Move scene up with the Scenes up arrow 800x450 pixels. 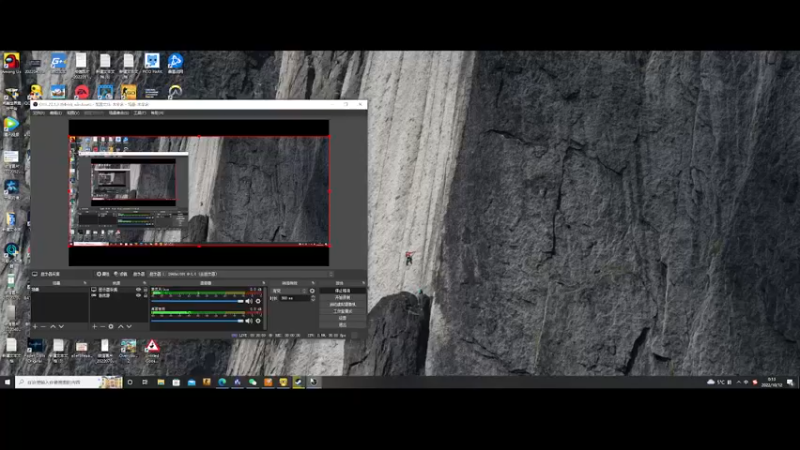53,327
